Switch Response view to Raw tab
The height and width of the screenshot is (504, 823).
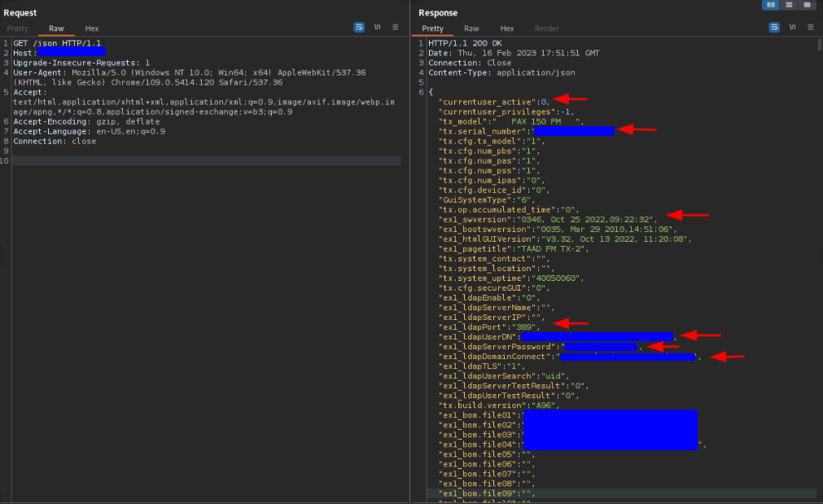click(471, 28)
